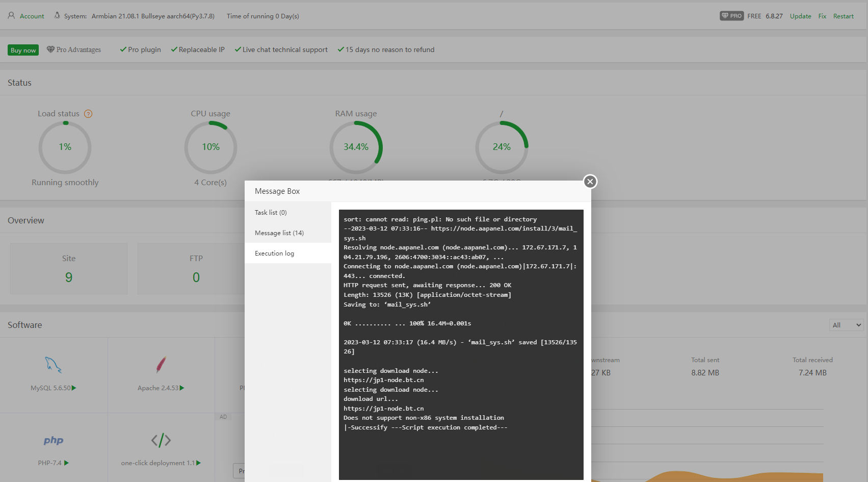Image resolution: width=868 pixels, height=482 pixels.
Task: Click the PRO diamond badge
Action: coord(731,16)
